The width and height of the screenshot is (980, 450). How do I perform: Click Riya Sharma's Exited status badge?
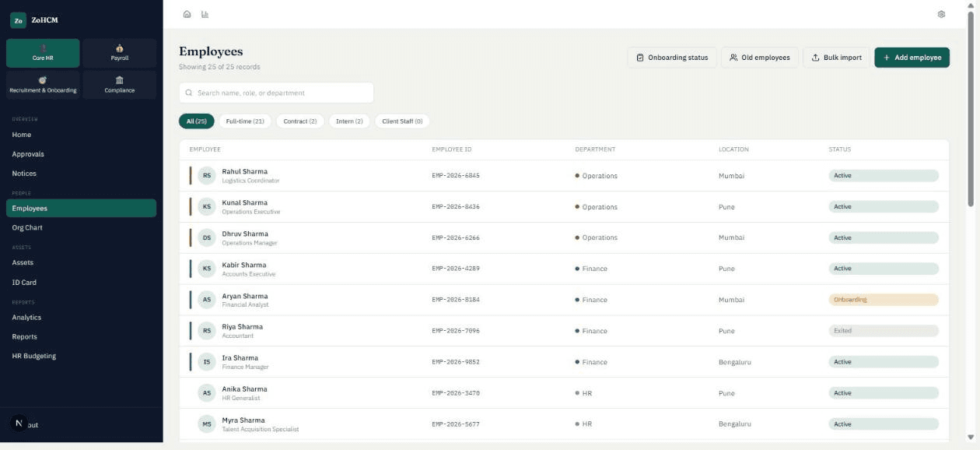pos(884,331)
